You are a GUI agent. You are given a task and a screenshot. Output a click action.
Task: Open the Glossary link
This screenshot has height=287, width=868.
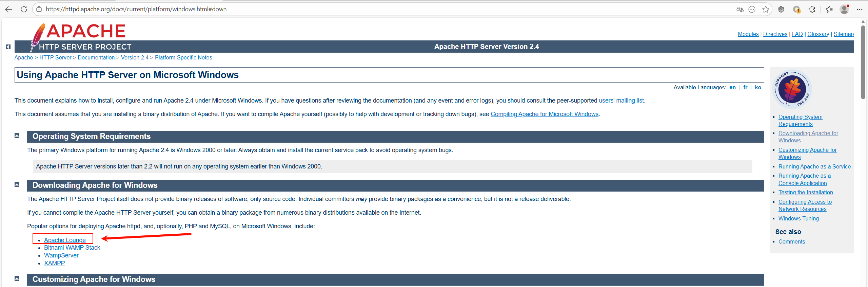pos(818,34)
